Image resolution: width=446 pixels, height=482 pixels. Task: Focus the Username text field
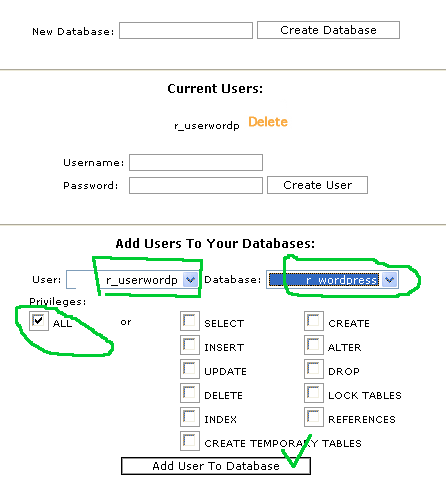196,162
